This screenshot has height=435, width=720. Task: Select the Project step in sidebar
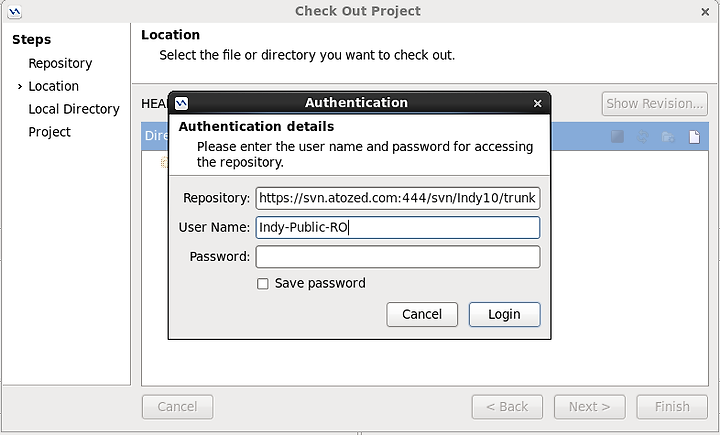pos(50,132)
